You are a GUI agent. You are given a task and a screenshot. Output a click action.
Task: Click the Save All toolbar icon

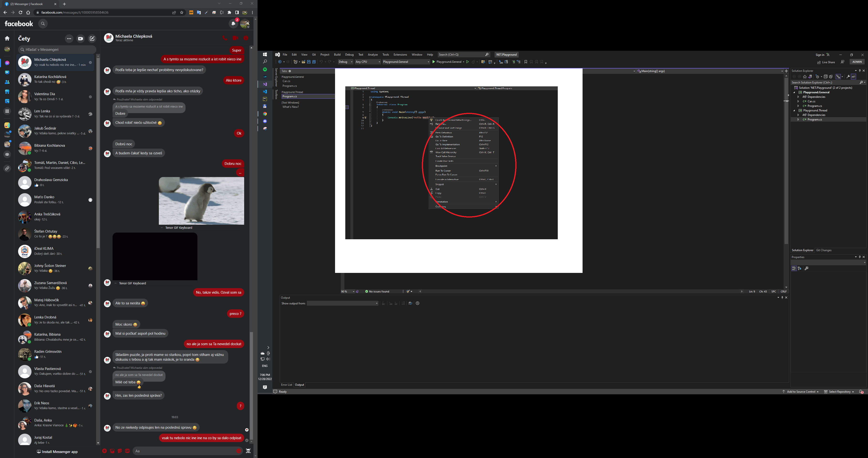click(x=314, y=62)
